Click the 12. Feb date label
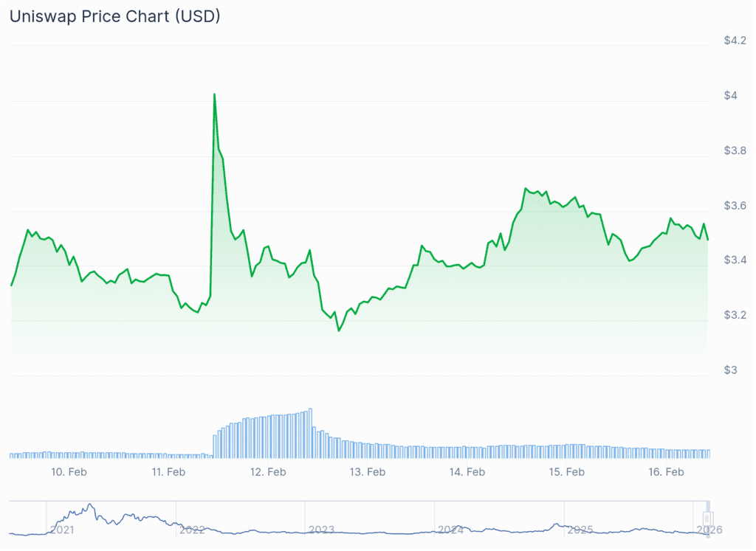The image size is (756, 551). 269,472
